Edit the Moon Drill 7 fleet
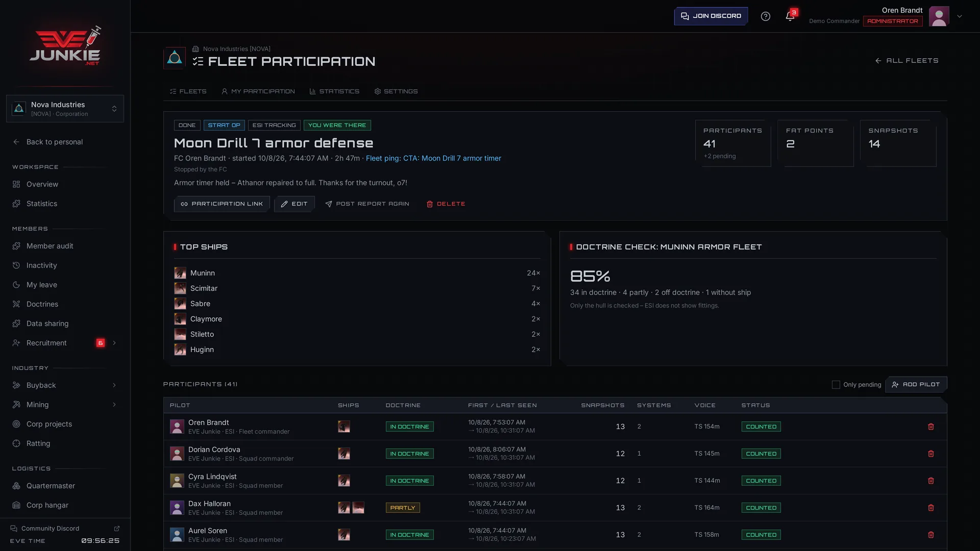980x551 pixels. (x=295, y=204)
